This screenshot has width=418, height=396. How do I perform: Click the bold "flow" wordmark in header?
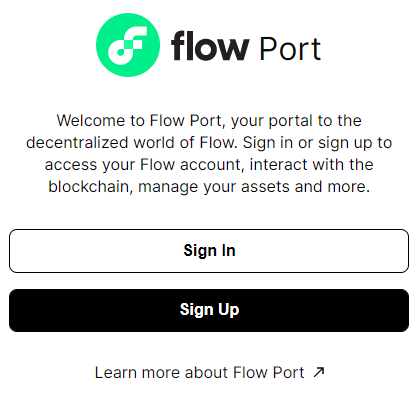pos(210,46)
